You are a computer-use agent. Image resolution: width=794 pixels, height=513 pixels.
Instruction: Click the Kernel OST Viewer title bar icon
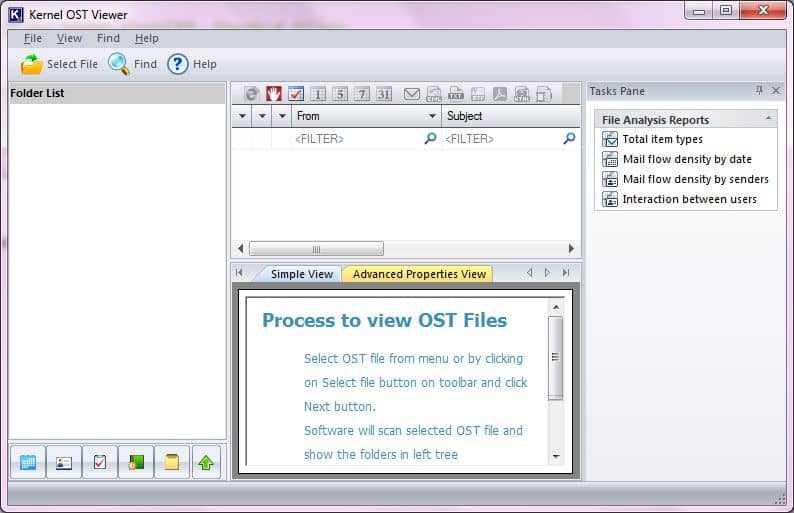coord(16,15)
